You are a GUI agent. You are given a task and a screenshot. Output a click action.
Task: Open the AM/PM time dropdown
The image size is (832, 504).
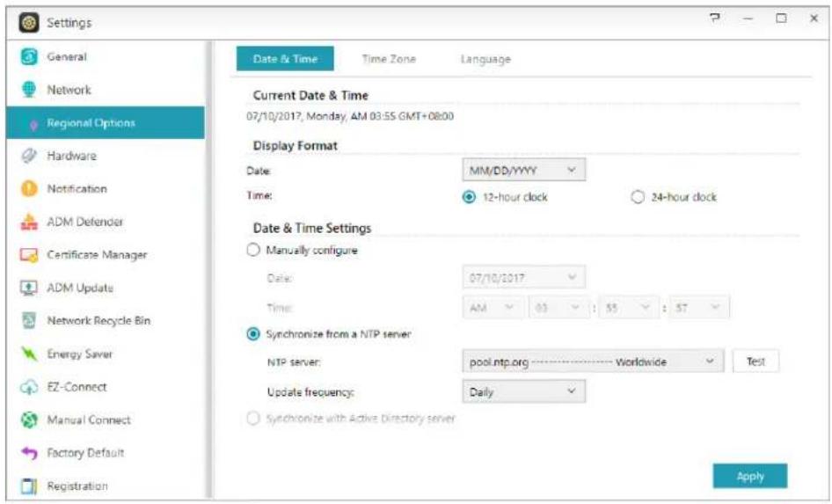pyautogui.click(x=493, y=307)
